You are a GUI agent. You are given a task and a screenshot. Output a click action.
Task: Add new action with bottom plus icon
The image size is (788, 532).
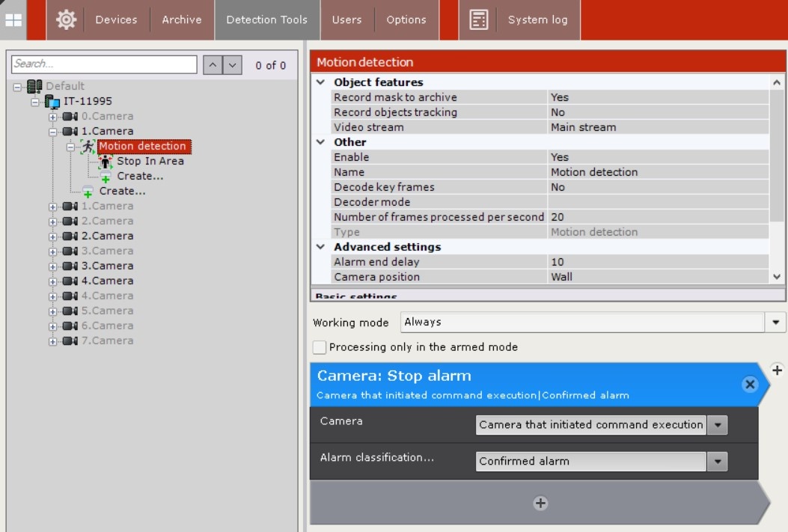(x=540, y=504)
